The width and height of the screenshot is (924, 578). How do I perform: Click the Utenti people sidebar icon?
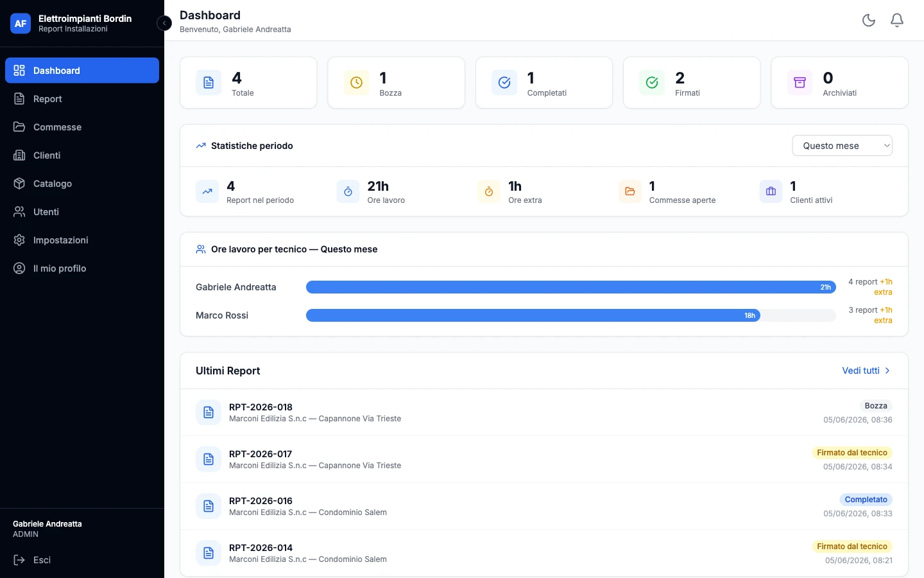tap(19, 212)
